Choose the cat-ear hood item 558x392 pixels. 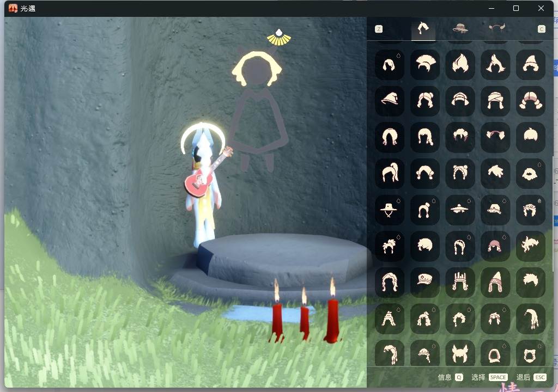pos(531,354)
